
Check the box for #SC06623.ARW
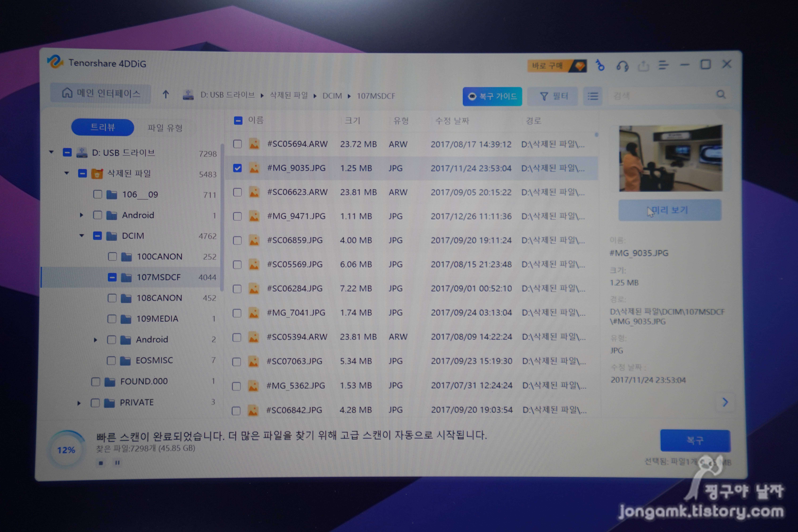tap(238, 192)
